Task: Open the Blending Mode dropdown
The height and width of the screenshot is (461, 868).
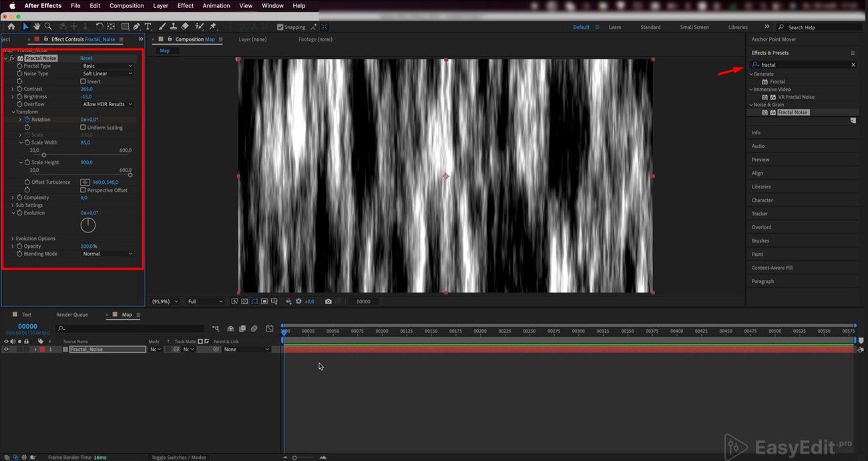Action: pyautogui.click(x=107, y=254)
